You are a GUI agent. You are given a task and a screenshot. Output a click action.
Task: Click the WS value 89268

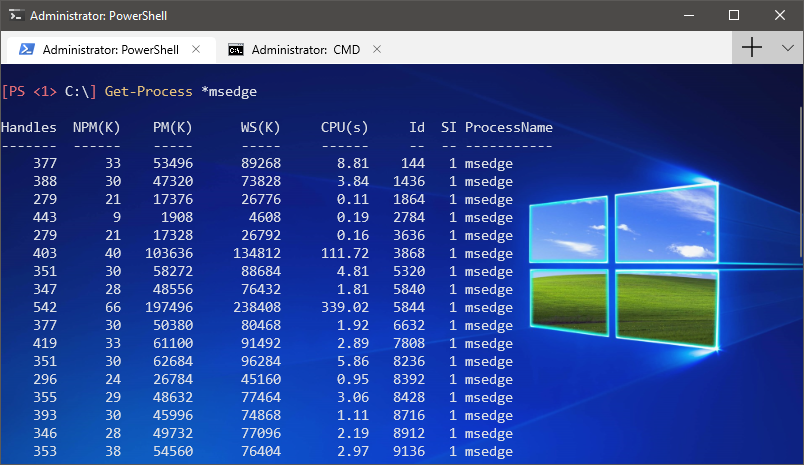(x=261, y=163)
